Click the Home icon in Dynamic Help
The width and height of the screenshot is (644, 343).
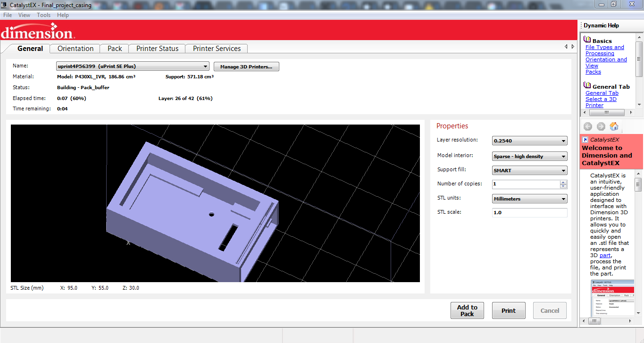pyautogui.click(x=614, y=126)
